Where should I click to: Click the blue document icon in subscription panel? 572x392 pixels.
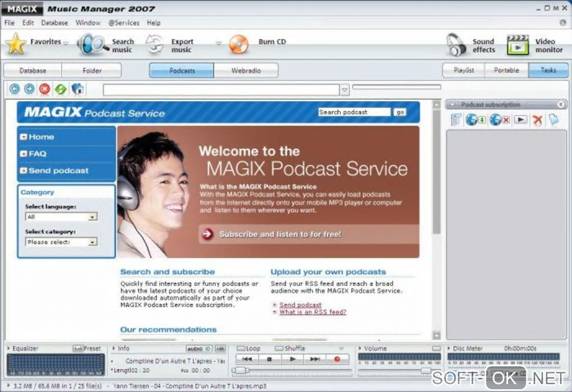[553, 119]
